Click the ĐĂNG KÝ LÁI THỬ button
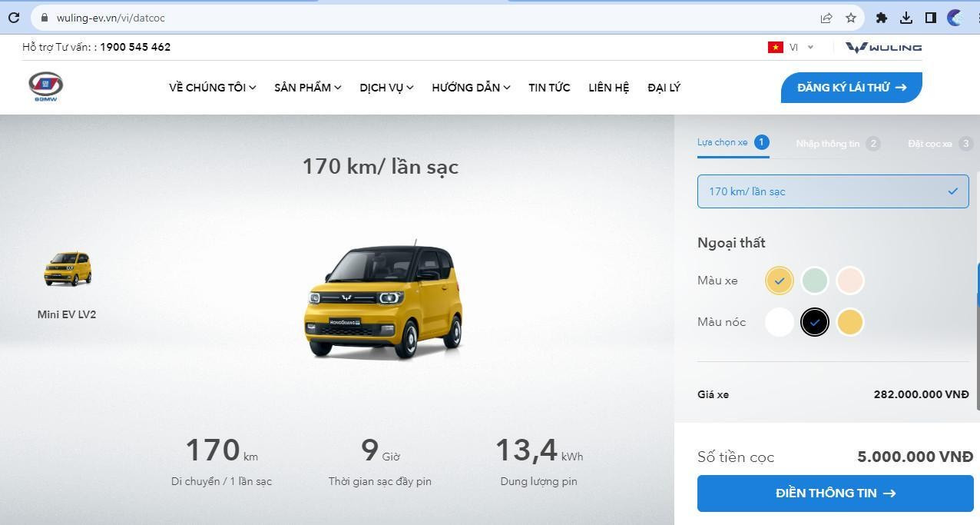The height and width of the screenshot is (525, 980). click(x=851, y=88)
